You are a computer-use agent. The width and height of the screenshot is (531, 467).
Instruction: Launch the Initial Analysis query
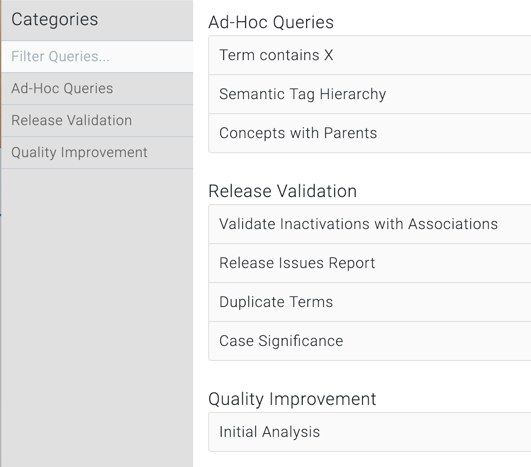click(370, 432)
